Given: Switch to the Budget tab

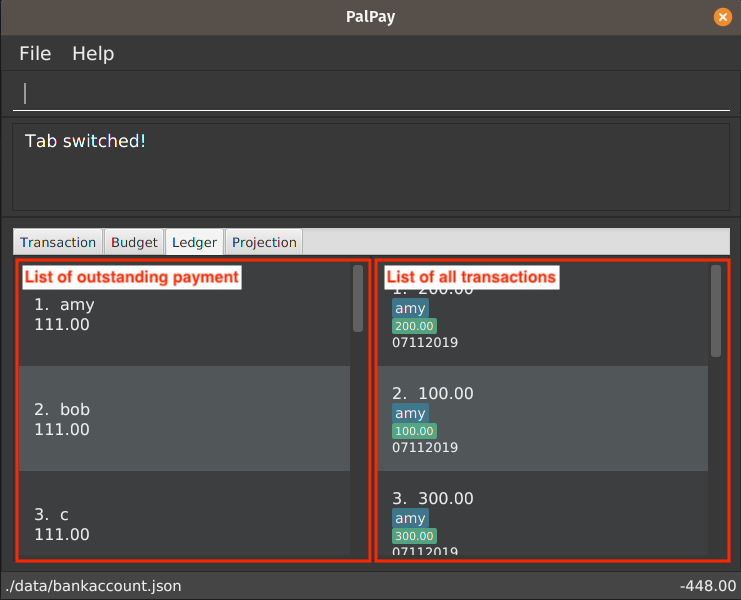Looking at the screenshot, I should [x=134, y=242].
